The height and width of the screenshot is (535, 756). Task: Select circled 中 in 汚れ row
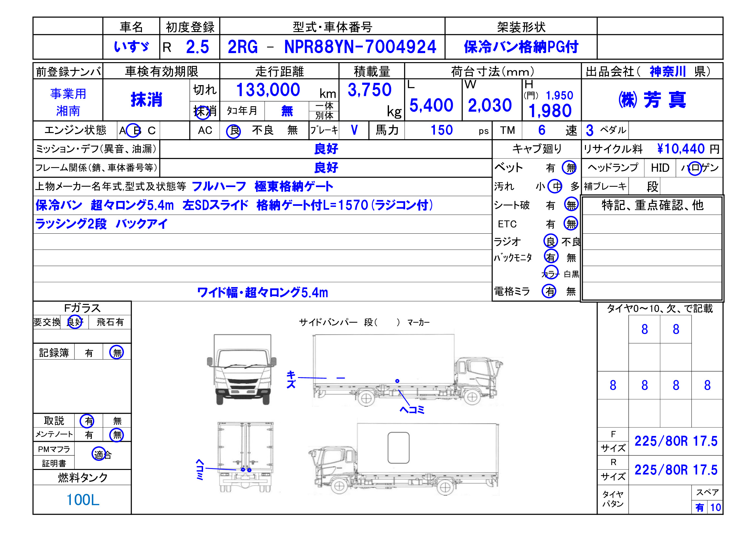coord(555,186)
